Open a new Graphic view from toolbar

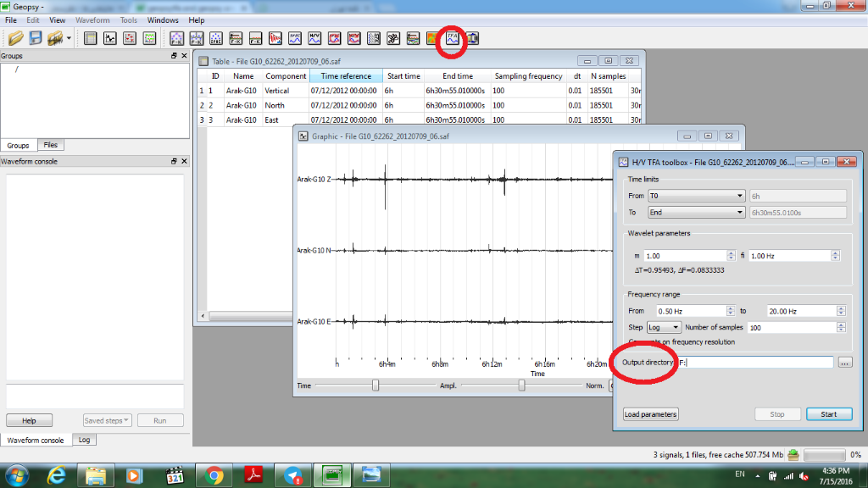(110, 38)
